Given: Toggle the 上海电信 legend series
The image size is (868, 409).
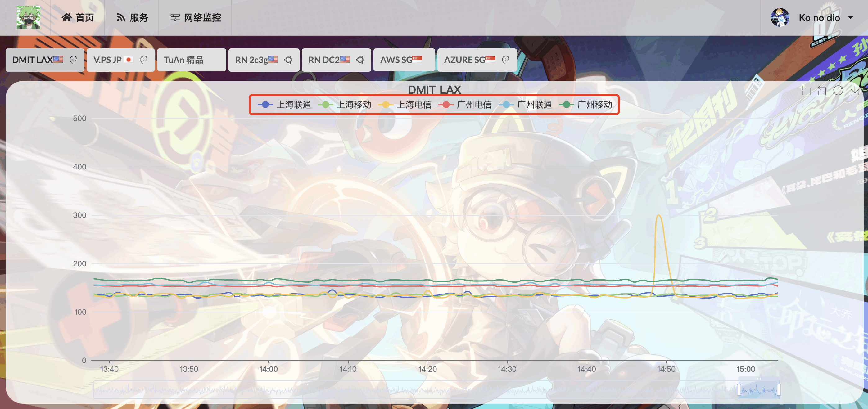Looking at the screenshot, I should pos(405,105).
